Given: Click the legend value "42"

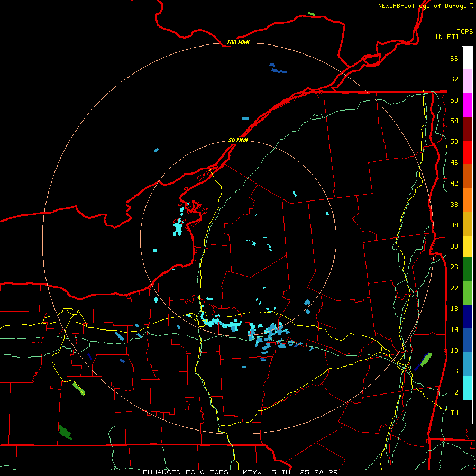Looking at the screenshot, I should click(454, 184).
